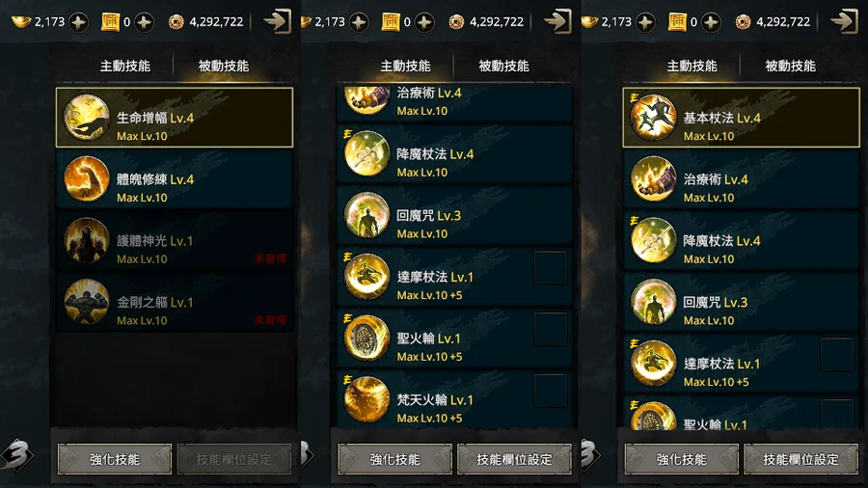Switch to 被動技能 tab in the left panel
Viewport: 868px width, 488px height.
[x=224, y=66]
